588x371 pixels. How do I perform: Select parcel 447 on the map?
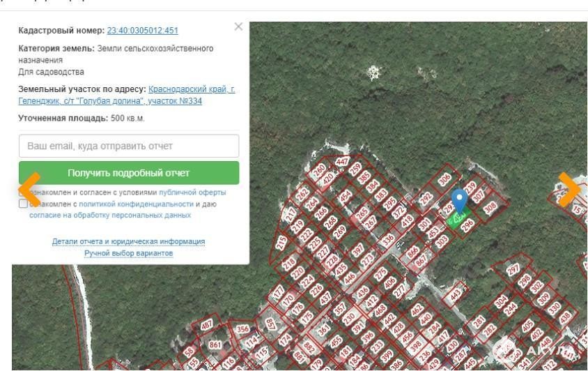(x=342, y=162)
